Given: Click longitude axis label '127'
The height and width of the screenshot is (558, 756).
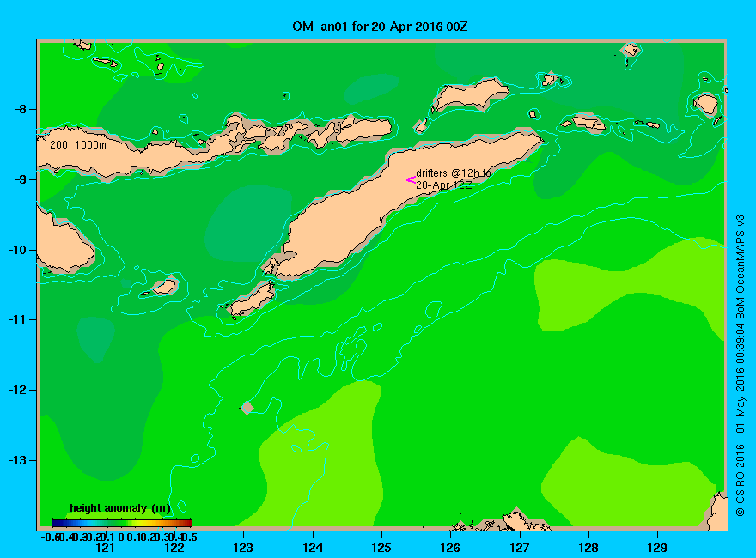Looking at the screenshot, I should (519, 548).
